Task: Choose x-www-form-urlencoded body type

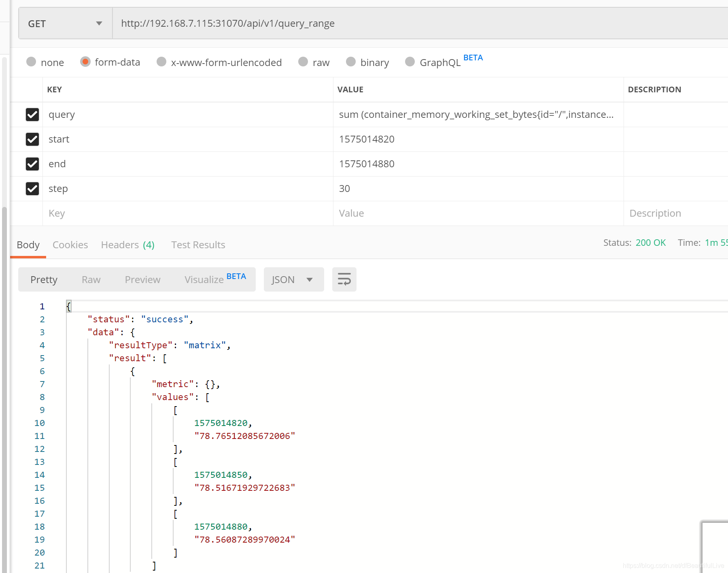Action: click(x=161, y=62)
